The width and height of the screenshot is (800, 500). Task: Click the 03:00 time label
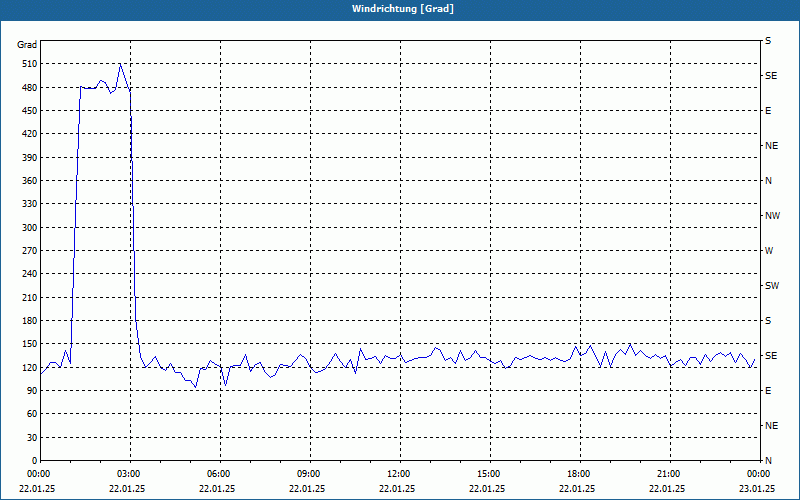coord(127,474)
